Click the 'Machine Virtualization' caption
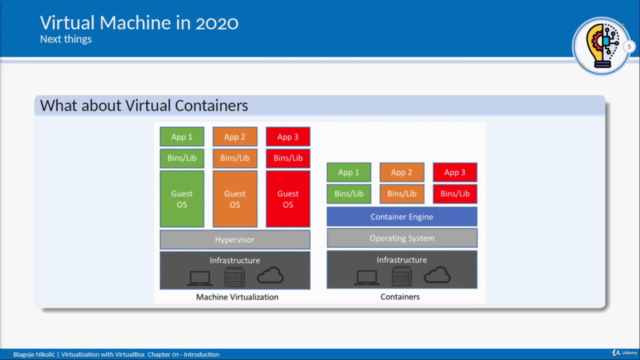This screenshot has width=640, height=360. [x=237, y=297]
